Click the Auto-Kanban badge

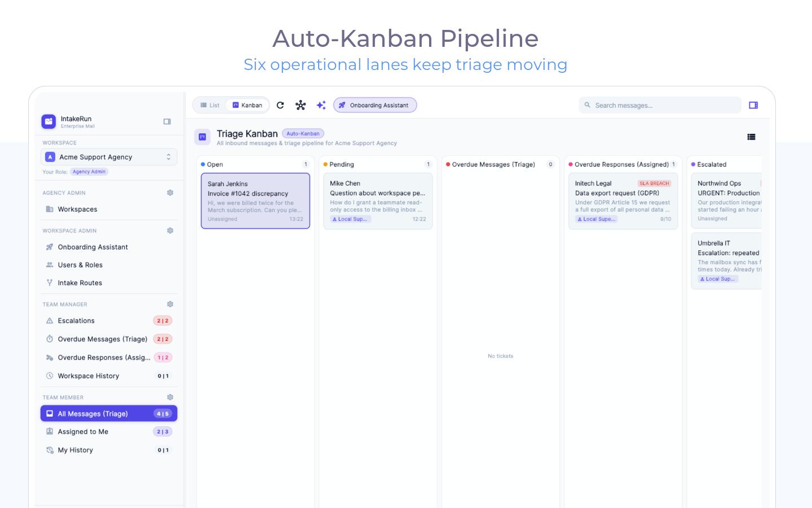click(303, 134)
